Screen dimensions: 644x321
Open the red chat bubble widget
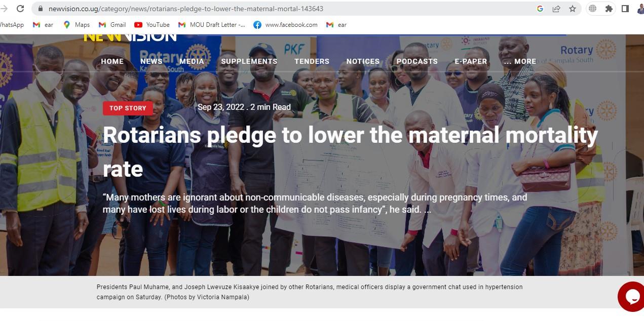pos(631,297)
